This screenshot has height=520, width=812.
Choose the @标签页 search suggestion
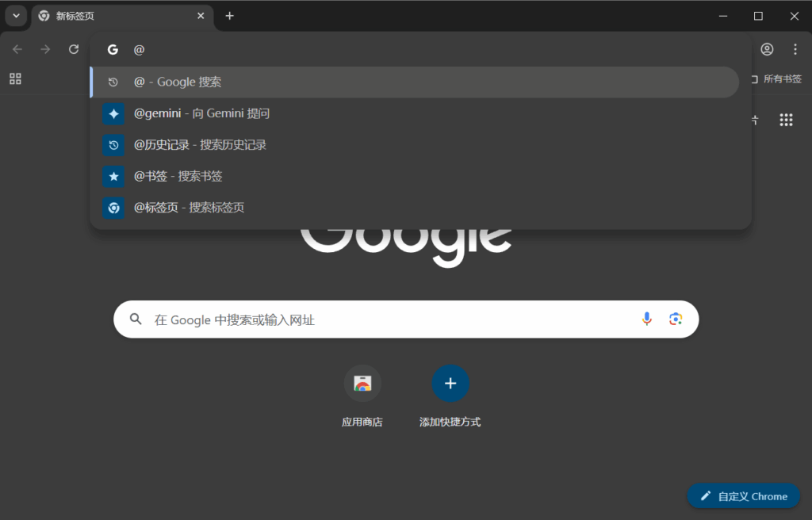coord(189,208)
